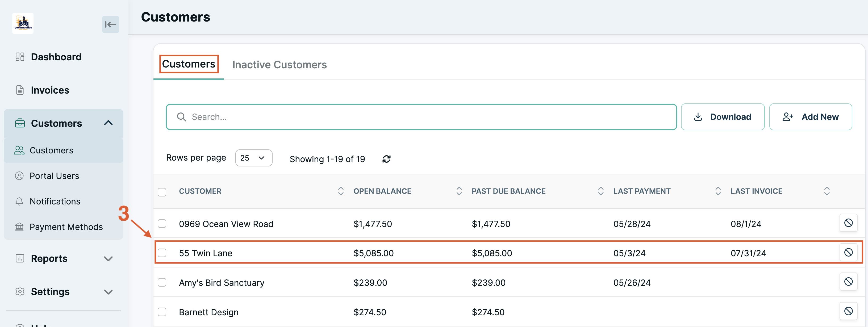Expand the Settings menu section
This screenshot has width=868, height=327.
coord(64,292)
